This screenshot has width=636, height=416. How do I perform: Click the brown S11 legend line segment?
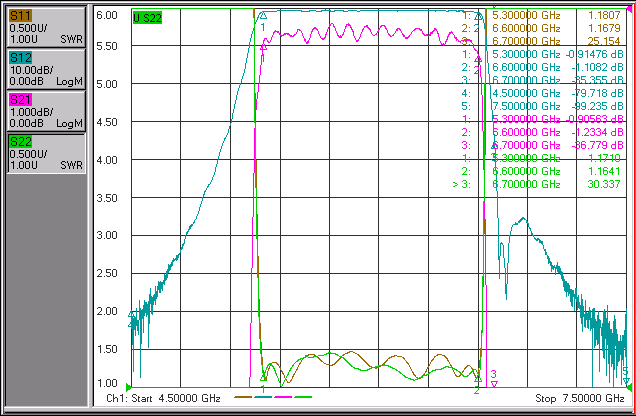click(x=243, y=397)
